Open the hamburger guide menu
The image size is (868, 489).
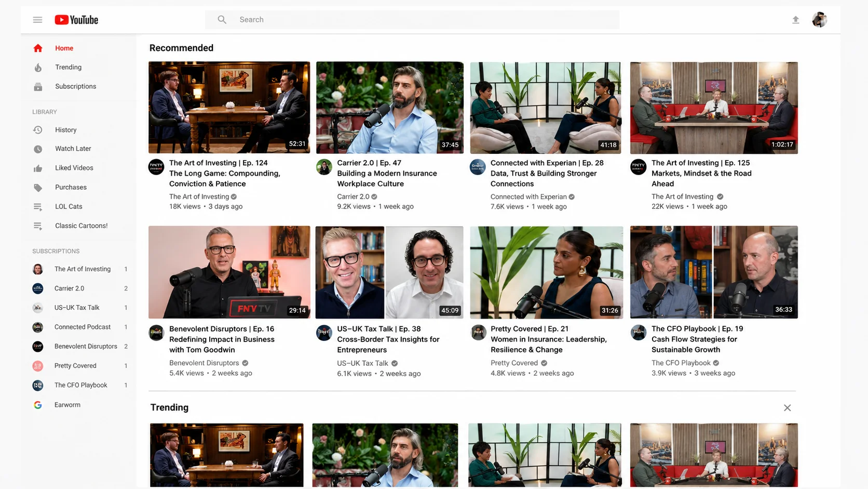37,20
